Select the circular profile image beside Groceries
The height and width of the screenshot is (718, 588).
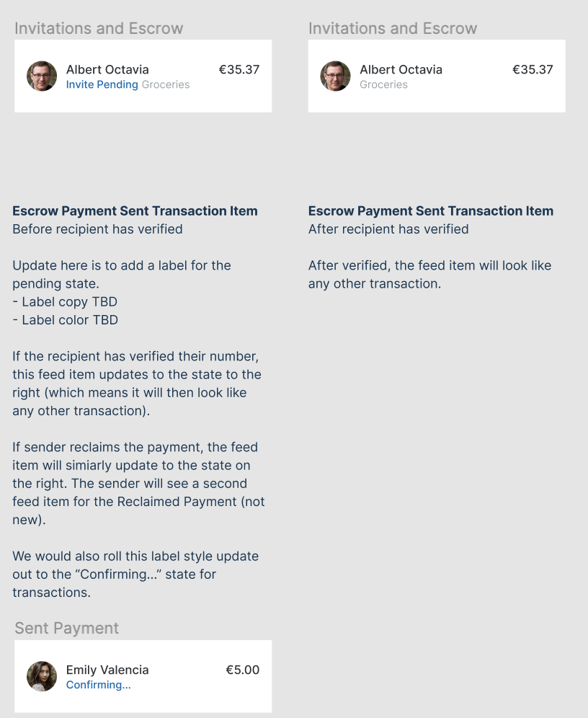click(x=335, y=76)
